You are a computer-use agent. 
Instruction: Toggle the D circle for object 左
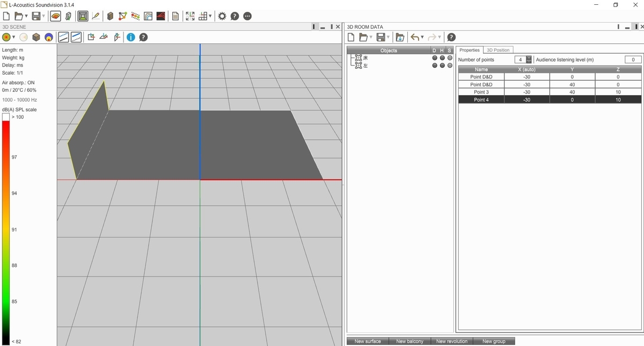tap(435, 66)
